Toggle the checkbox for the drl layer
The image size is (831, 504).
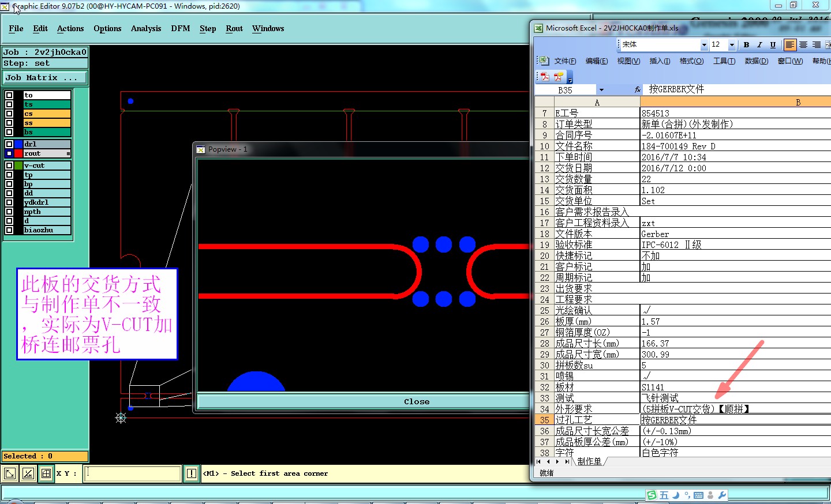(9, 144)
